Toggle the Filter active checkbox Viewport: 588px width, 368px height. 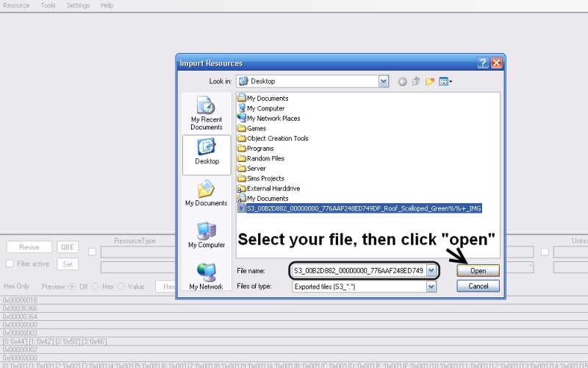coord(10,263)
